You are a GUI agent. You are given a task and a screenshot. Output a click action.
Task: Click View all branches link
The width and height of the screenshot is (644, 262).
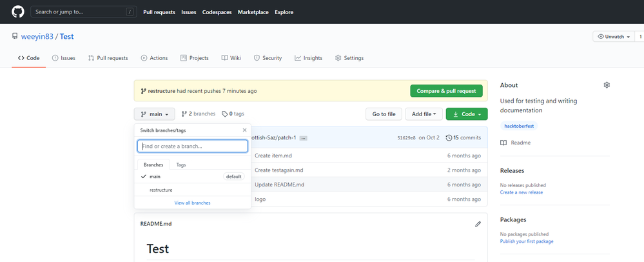[193, 203]
